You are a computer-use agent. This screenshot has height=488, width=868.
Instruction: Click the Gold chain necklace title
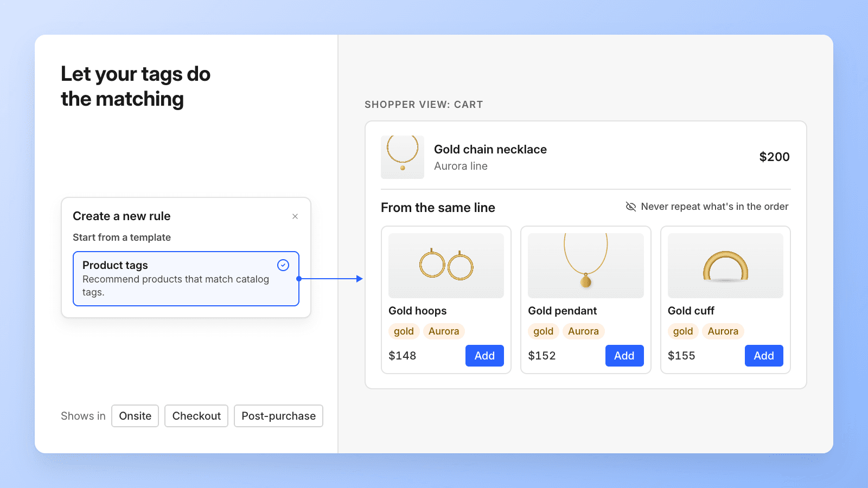pyautogui.click(x=490, y=149)
